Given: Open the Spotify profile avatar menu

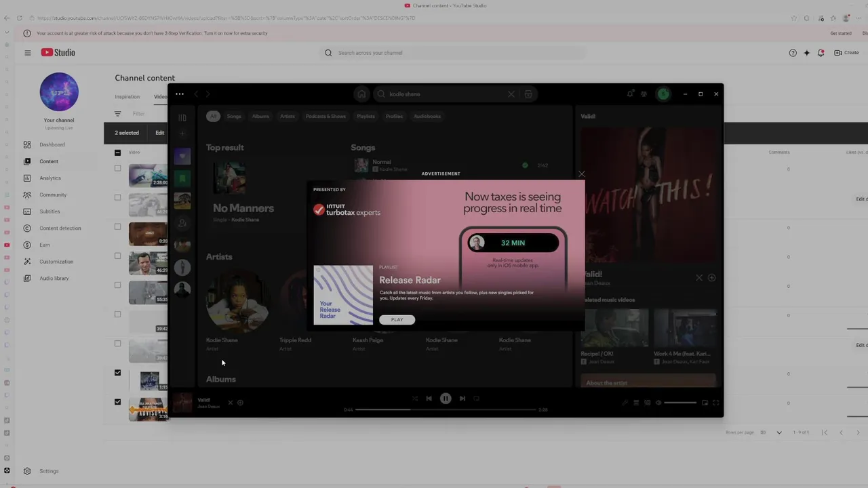Looking at the screenshot, I should point(663,94).
